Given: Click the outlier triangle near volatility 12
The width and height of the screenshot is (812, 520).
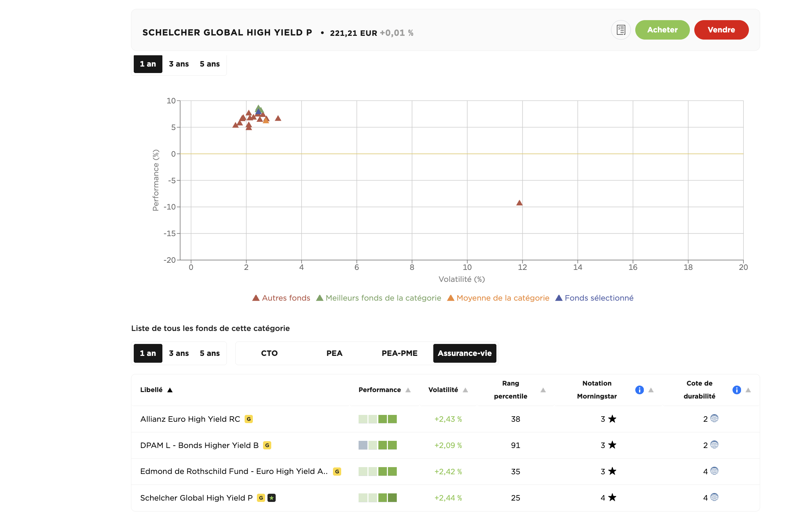Looking at the screenshot, I should pos(519,203).
